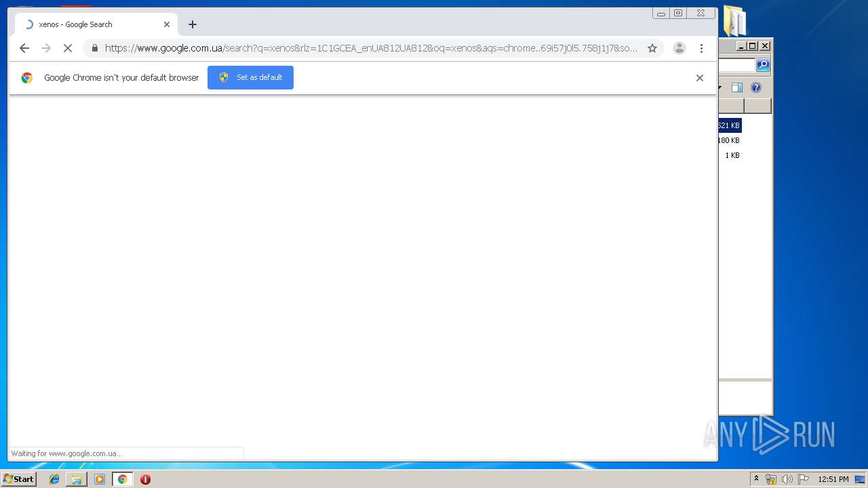Select the 1 KB file row
Viewport: 868px width, 488px height.
click(x=730, y=155)
